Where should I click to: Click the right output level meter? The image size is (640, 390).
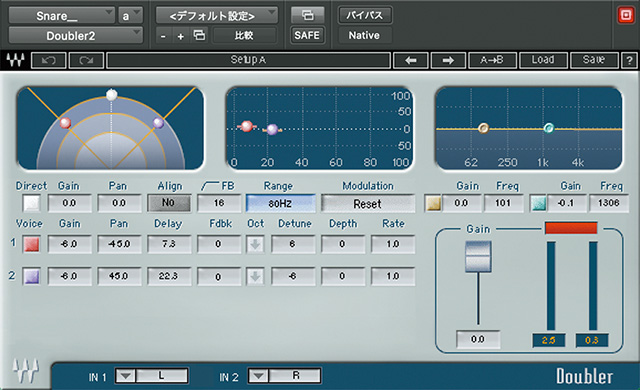click(593, 286)
